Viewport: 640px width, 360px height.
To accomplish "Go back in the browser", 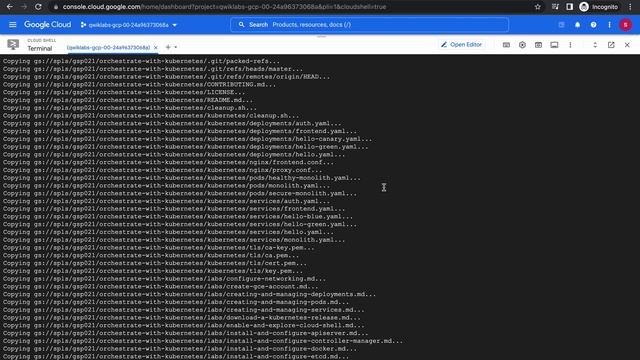I will tap(9, 7).
